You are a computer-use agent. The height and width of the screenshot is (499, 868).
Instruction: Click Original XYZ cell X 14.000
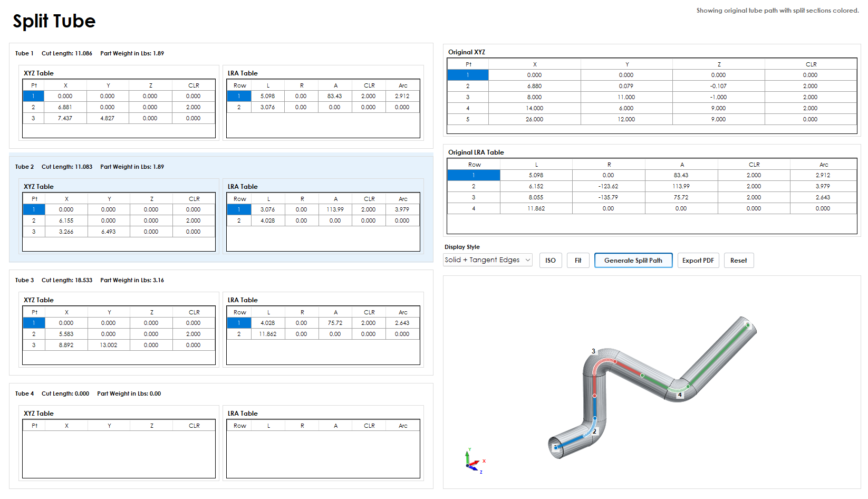tap(535, 108)
